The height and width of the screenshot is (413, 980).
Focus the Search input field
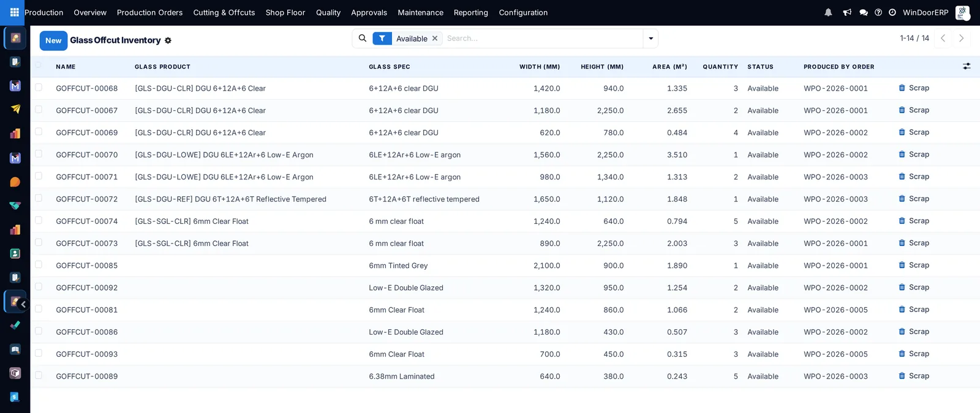click(542, 38)
